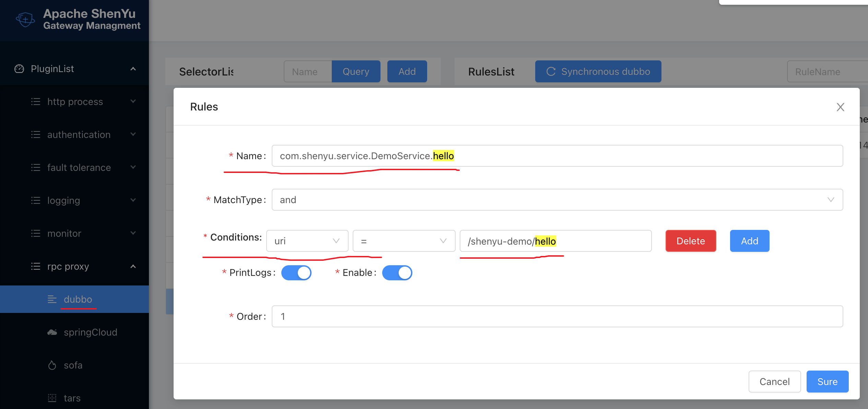Image resolution: width=868 pixels, height=409 pixels.
Task: Click the tars grid icon
Action: click(52, 397)
